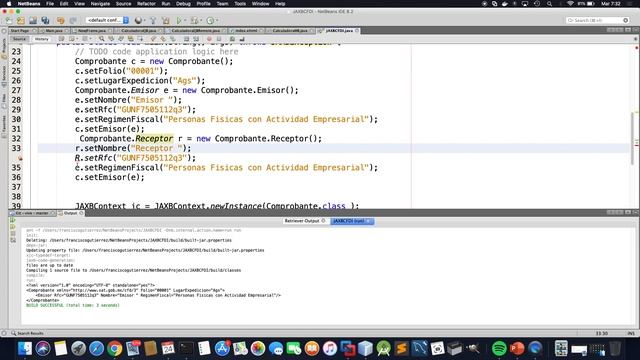Open Chrome from the Dock
Viewport: 640px width, 360px height.
(x=115, y=348)
